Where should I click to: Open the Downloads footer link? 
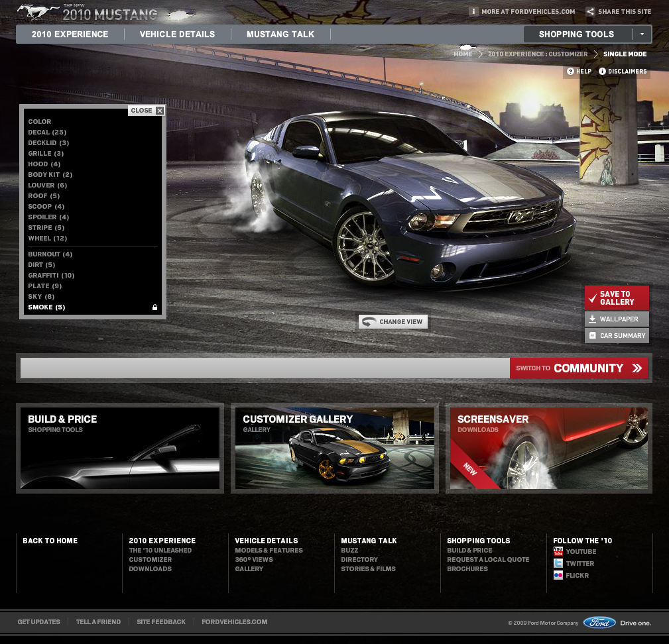pyautogui.click(x=151, y=569)
